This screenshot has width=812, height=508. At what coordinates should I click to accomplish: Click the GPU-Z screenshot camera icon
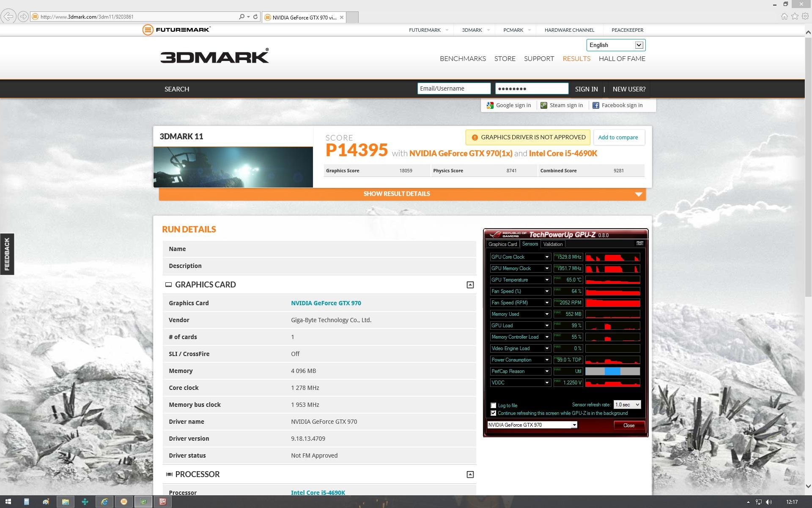(x=639, y=243)
